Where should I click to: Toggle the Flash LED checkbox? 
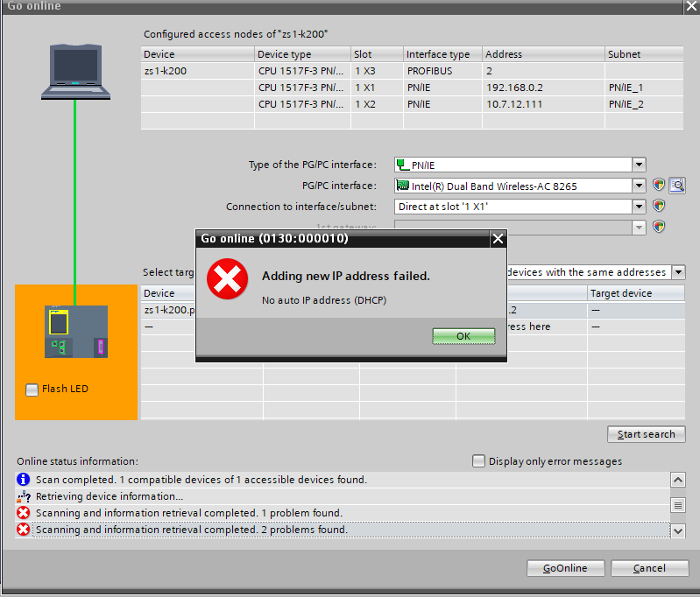(32, 390)
